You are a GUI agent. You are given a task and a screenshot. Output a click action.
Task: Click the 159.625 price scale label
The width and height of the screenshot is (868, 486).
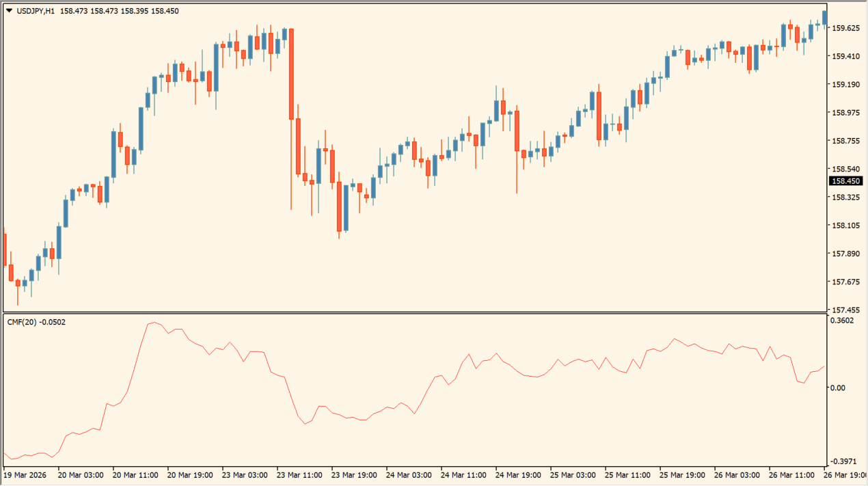pyautogui.click(x=845, y=28)
